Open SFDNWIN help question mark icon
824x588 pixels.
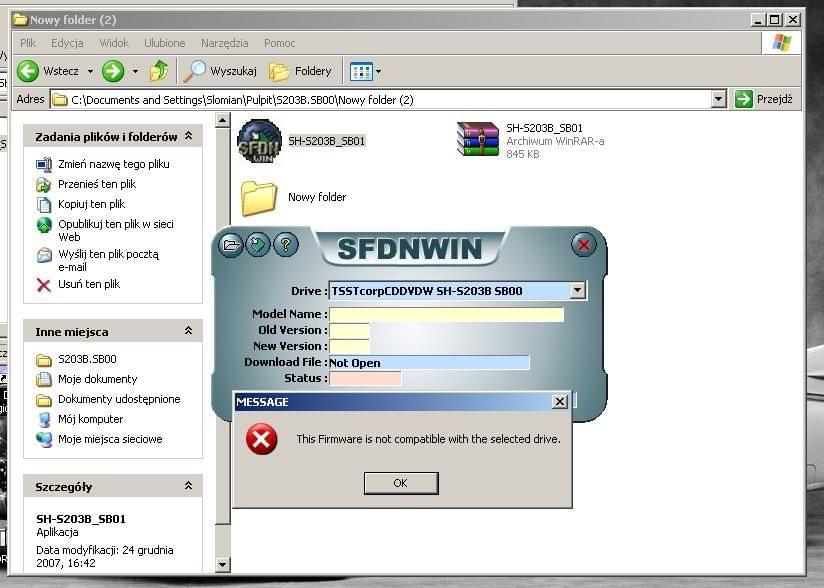coord(286,245)
